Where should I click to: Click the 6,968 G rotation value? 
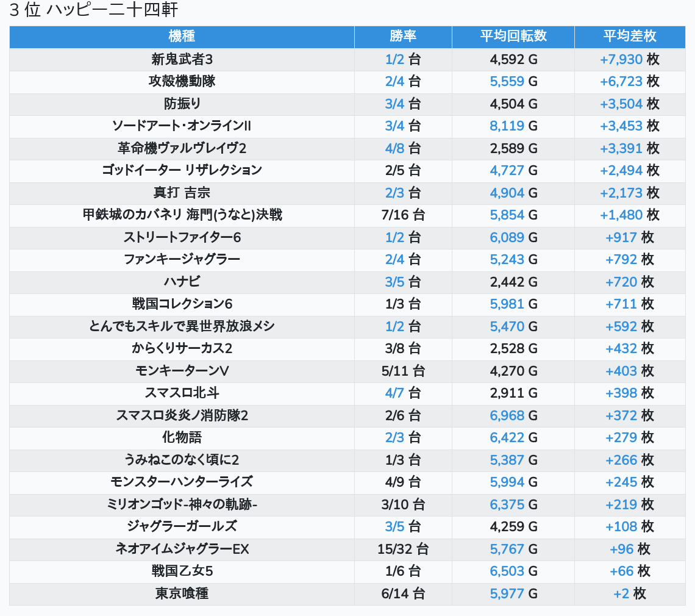coord(513,415)
